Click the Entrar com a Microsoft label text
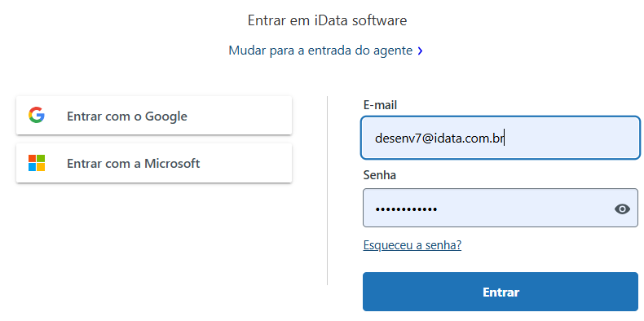644x321 pixels. coord(134,164)
